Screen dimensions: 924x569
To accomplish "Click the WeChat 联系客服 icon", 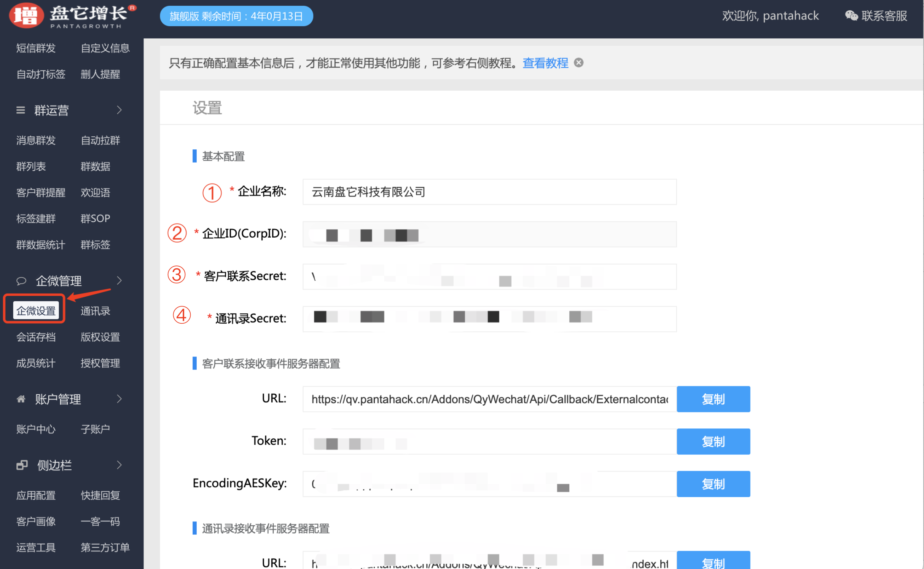I will pos(851,16).
